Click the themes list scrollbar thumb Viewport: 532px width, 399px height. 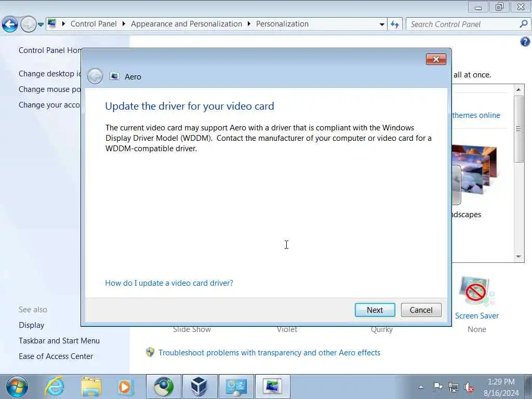click(518, 129)
